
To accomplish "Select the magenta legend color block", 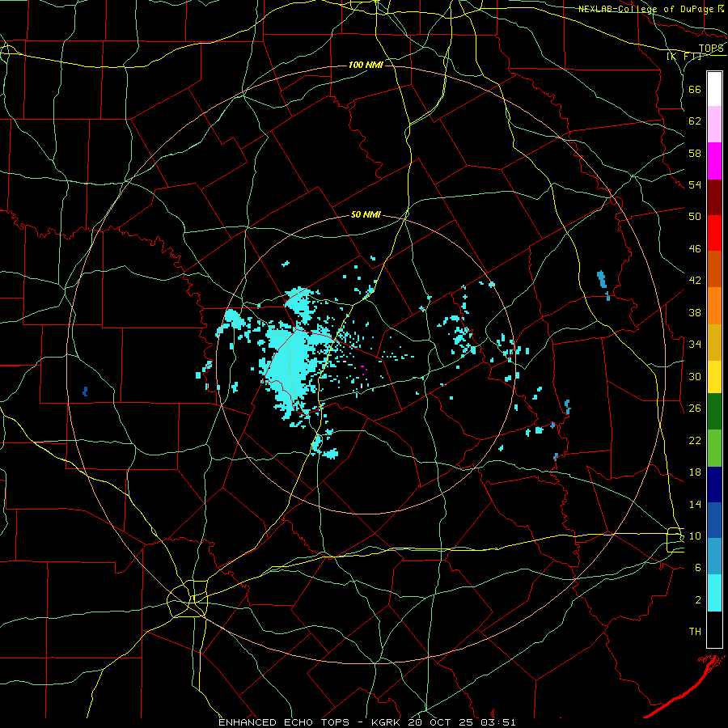I will click(714, 161).
